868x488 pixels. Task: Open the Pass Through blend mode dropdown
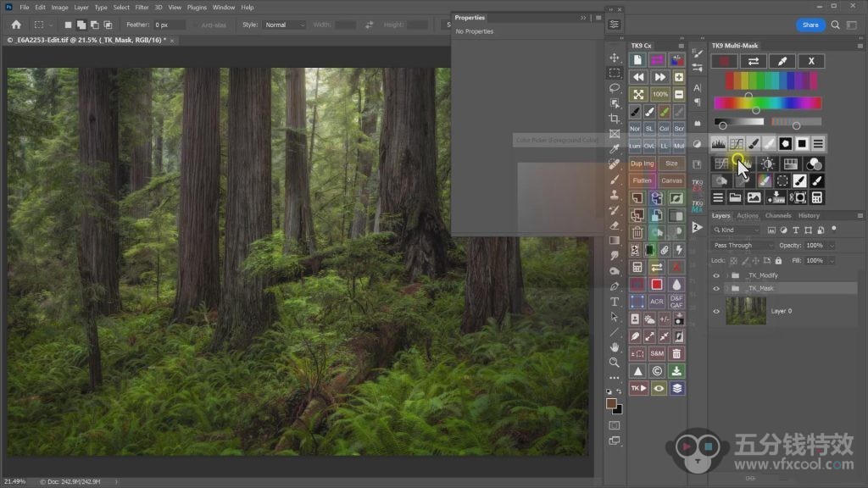click(743, 246)
